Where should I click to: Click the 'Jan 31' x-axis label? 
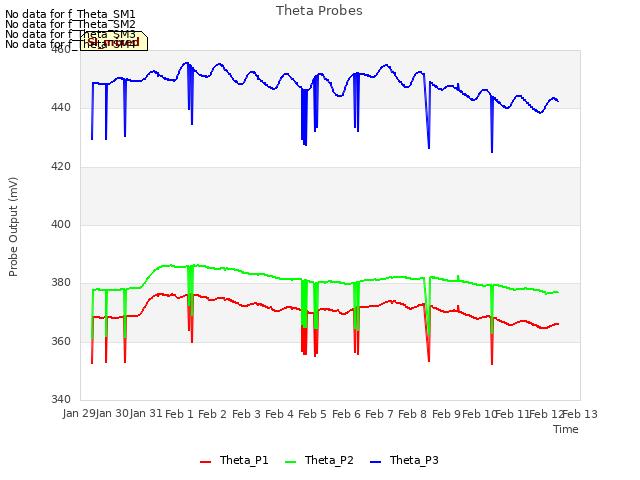coord(146,414)
